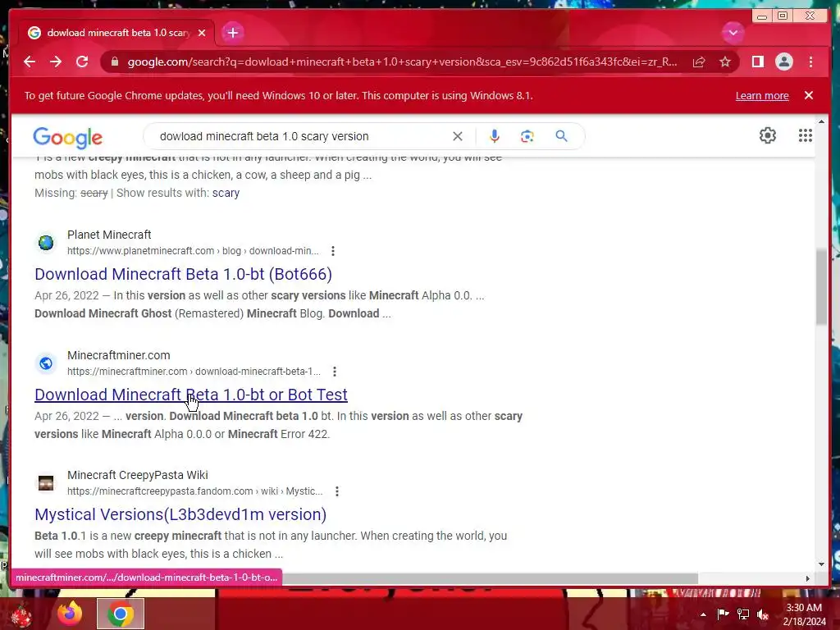Image resolution: width=840 pixels, height=630 pixels.
Task: Start voice search with microphone icon
Action: click(494, 136)
